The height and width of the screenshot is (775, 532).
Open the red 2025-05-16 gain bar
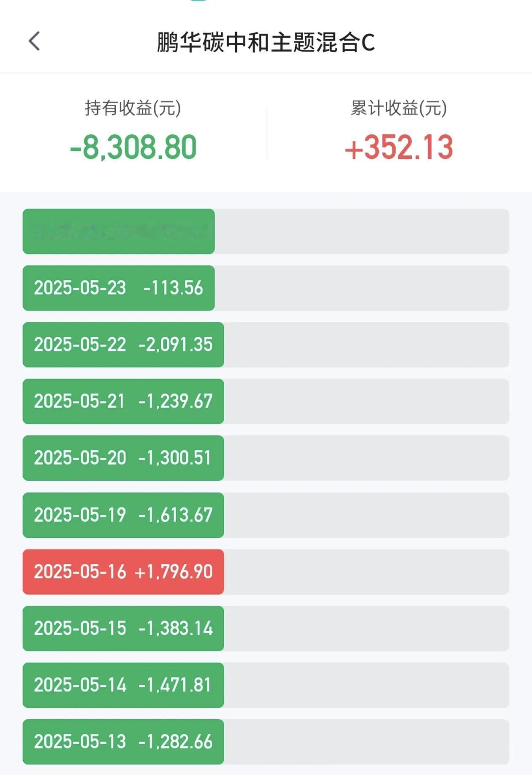tap(123, 572)
